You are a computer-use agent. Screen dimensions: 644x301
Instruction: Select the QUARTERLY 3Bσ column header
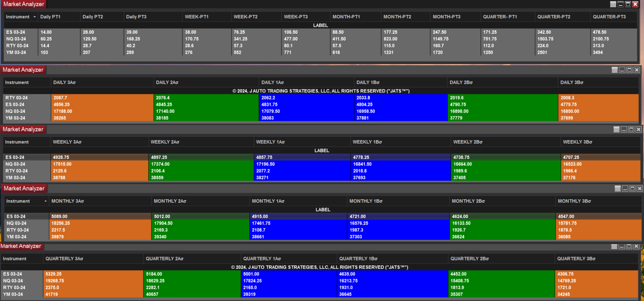click(x=597, y=259)
